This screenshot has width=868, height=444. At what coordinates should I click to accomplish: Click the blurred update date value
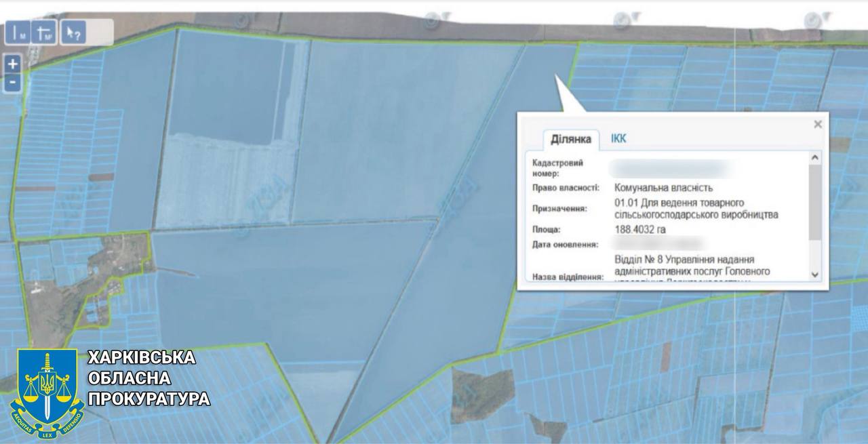pos(656,244)
